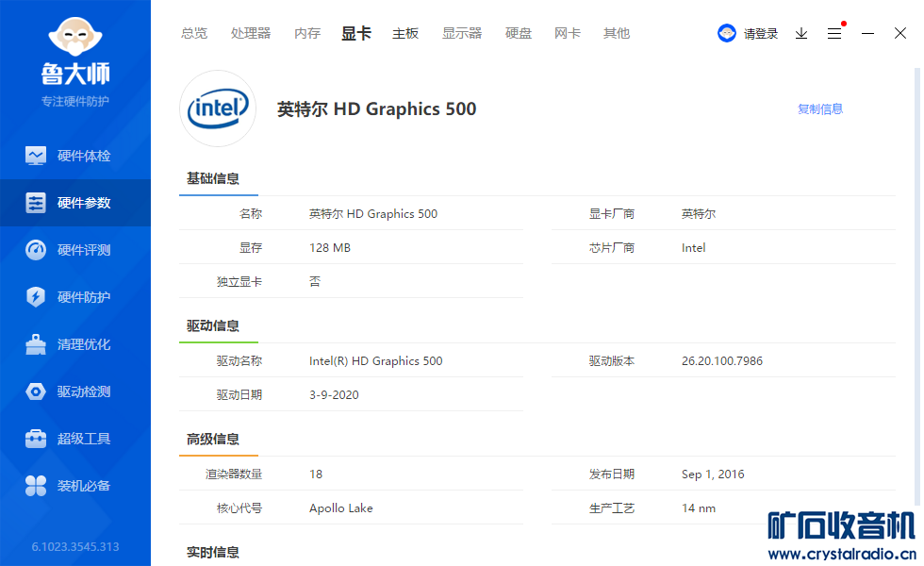The image size is (924, 566).
Task: Select 硬件参数 sidebar icon
Action: [36, 203]
